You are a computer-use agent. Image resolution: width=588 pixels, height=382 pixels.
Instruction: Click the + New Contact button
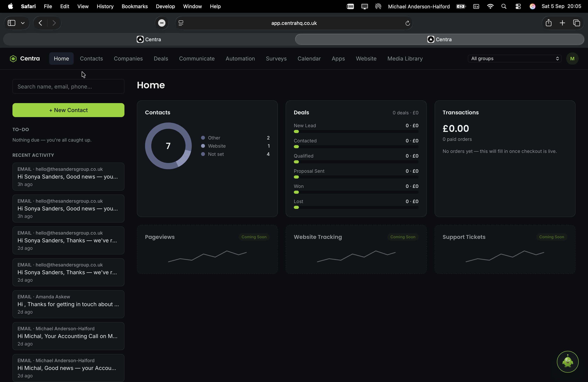click(x=68, y=110)
